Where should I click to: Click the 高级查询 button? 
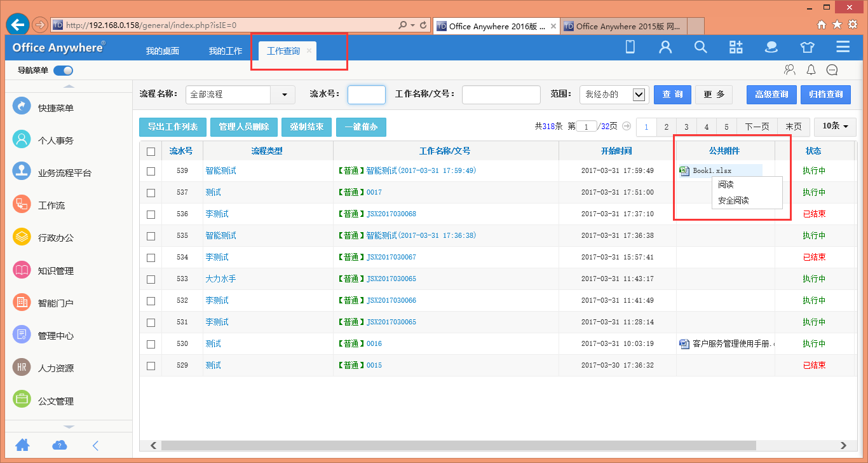[x=771, y=95]
